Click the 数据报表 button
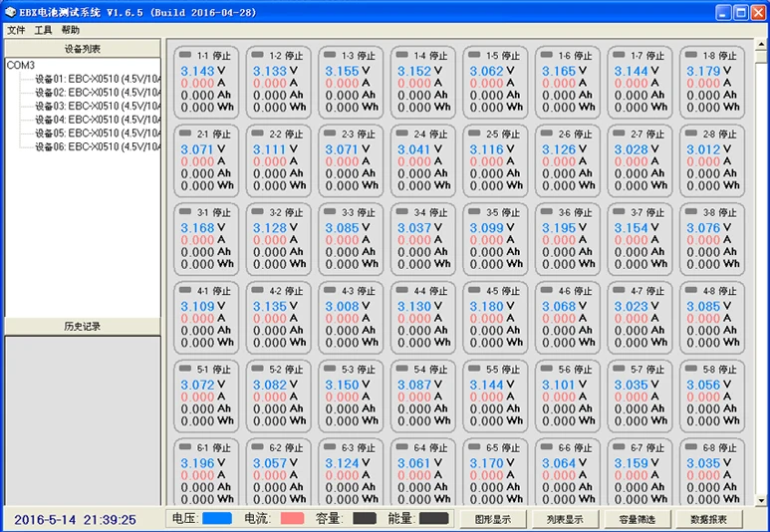The height and width of the screenshot is (532, 770). (x=708, y=519)
